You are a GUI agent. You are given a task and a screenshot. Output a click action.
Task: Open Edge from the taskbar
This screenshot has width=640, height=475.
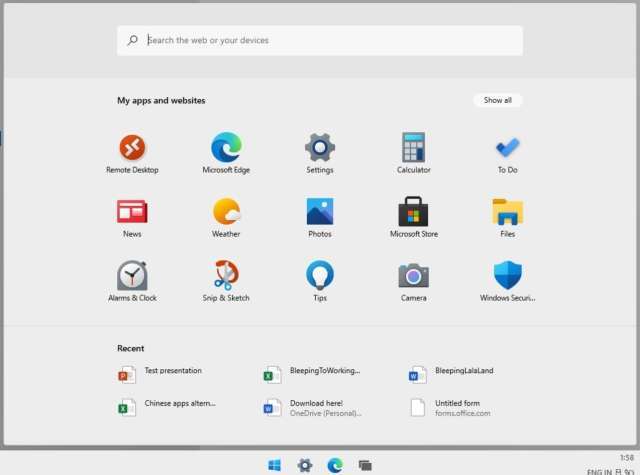coord(335,465)
